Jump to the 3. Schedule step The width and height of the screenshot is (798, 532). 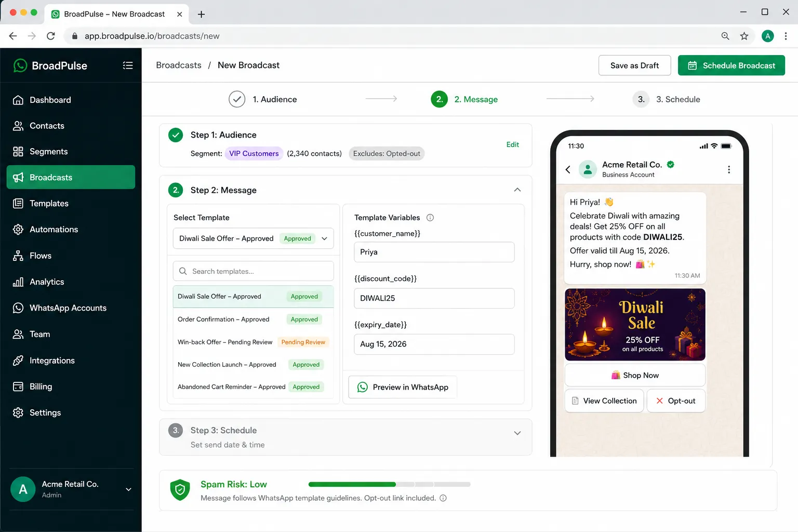(x=667, y=99)
